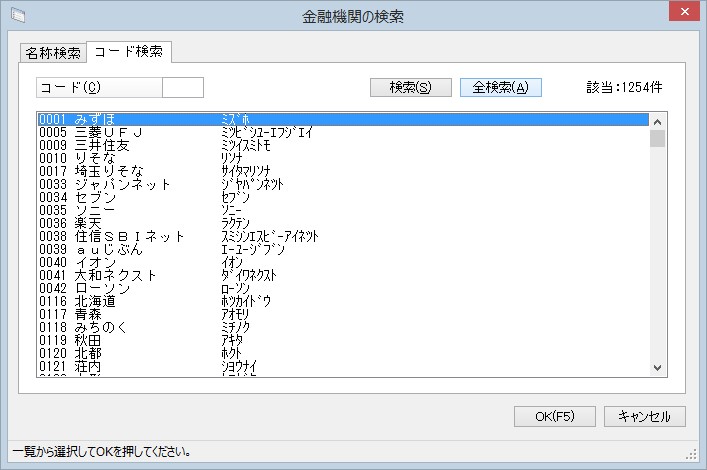Switch to the 名称検索 tab

click(53, 53)
